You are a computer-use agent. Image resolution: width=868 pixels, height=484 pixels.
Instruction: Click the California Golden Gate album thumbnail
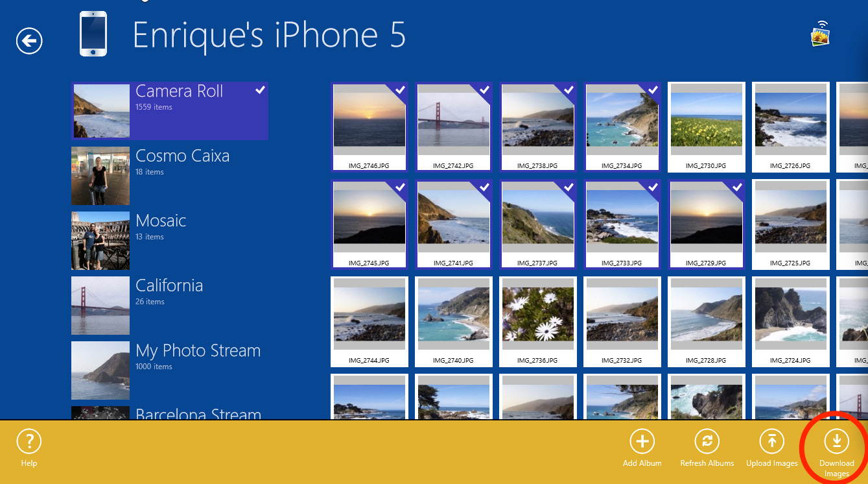[x=100, y=306]
